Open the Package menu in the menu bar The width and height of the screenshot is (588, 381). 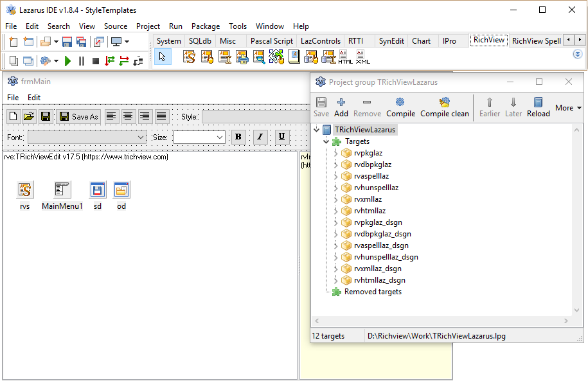point(205,26)
